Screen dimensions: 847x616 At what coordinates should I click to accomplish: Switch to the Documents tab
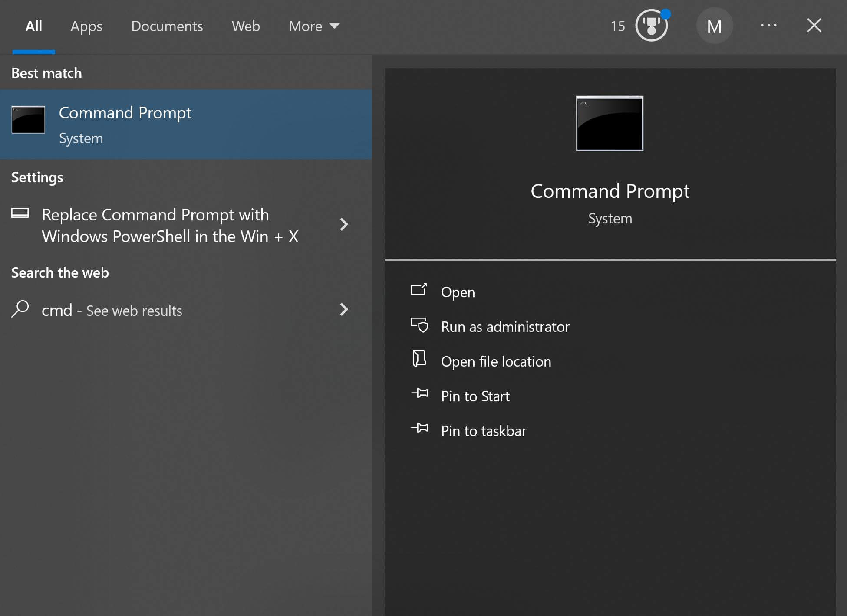[167, 26]
